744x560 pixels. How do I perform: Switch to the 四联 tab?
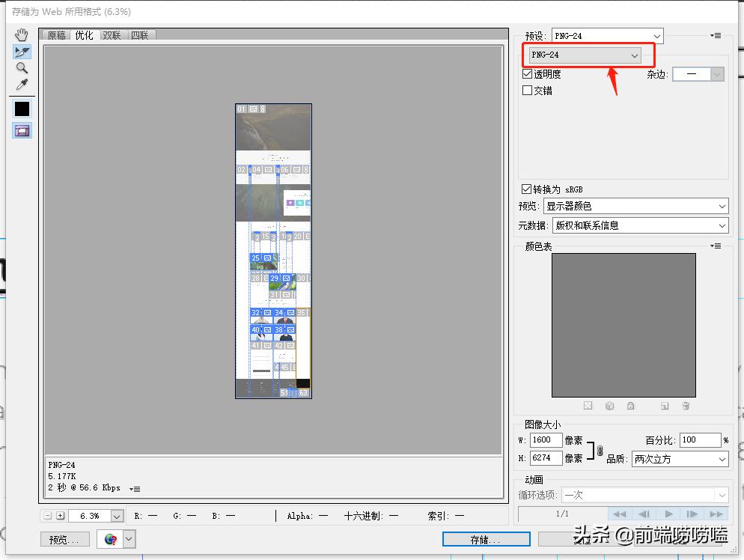(140, 35)
